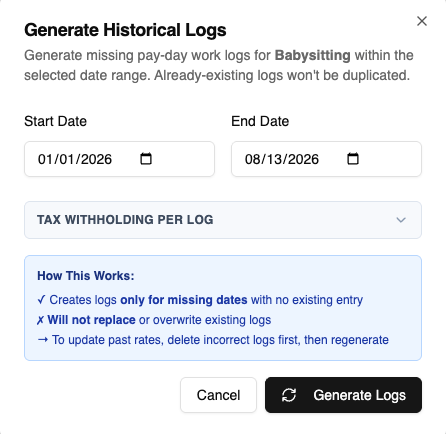Image resolution: width=446 pixels, height=434 pixels.
Task: Close the Generate Historical Logs dialog
Action: pyautogui.click(x=422, y=21)
